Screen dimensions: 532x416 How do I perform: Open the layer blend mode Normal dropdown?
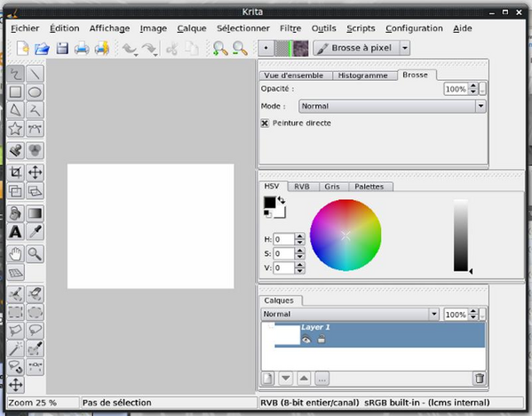click(x=350, y=314)
